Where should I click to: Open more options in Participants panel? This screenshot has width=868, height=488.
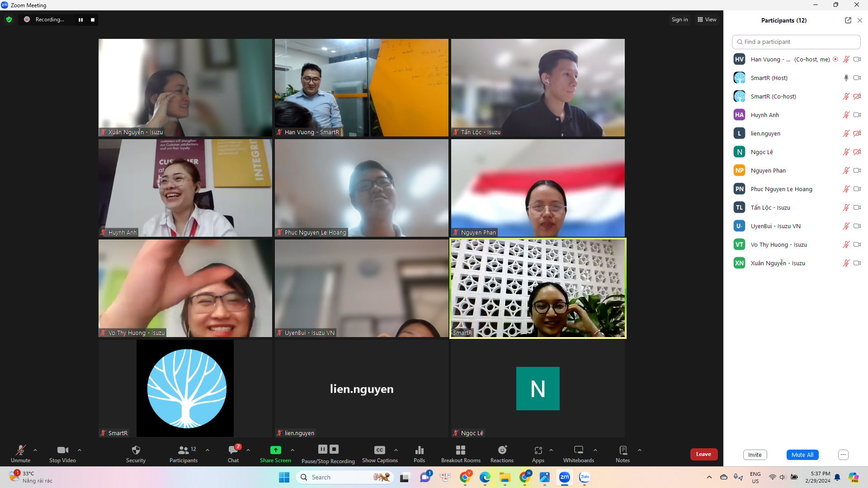[x=843, y=455]
